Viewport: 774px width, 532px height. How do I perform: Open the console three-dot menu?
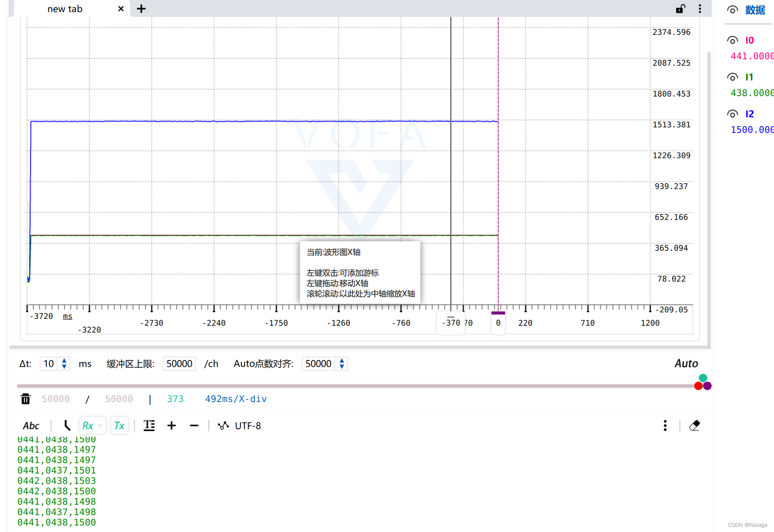tap(665, 426)
